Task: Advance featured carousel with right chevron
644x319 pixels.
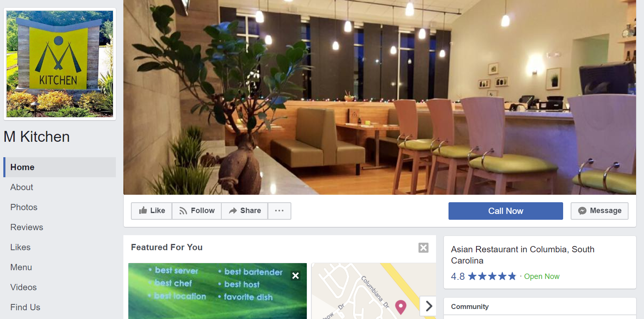Action: pyautogui.click(x=428, y=306)
